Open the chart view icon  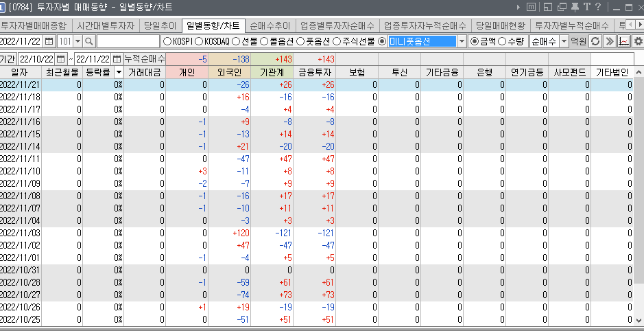pos(624,41)
